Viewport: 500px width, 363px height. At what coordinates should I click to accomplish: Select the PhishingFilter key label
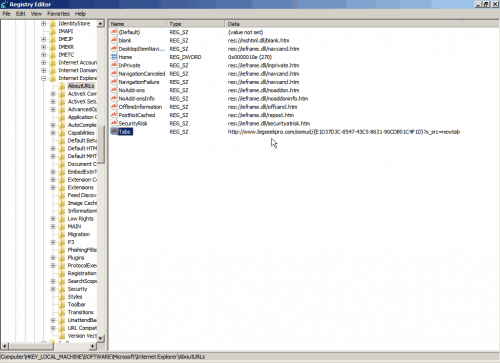pos(82,250)
